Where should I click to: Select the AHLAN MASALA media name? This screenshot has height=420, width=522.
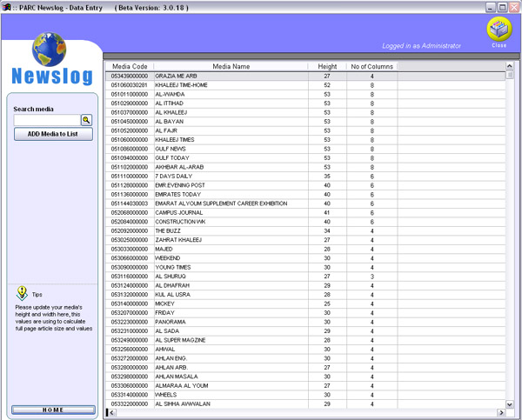[x=177, y=377]
